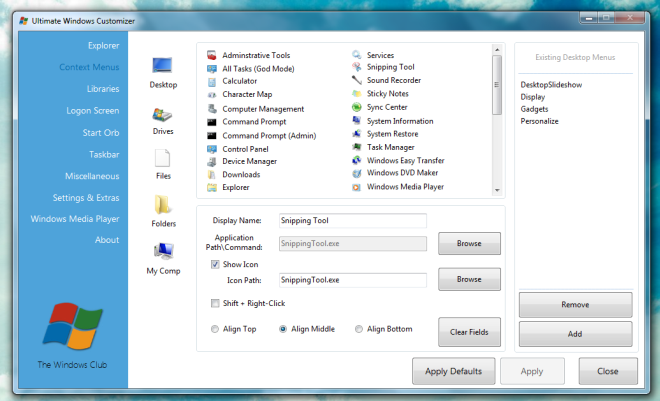Screen dimensions: 660x401
Task: Click the Downloads icon in list
Action: (x=212, y=175)
